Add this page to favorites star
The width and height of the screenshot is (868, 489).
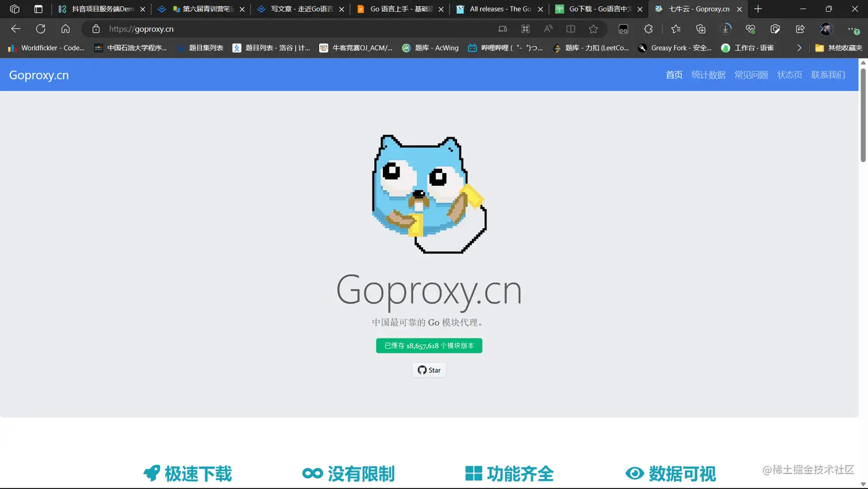pyautogui.click(x=593, y=29)
